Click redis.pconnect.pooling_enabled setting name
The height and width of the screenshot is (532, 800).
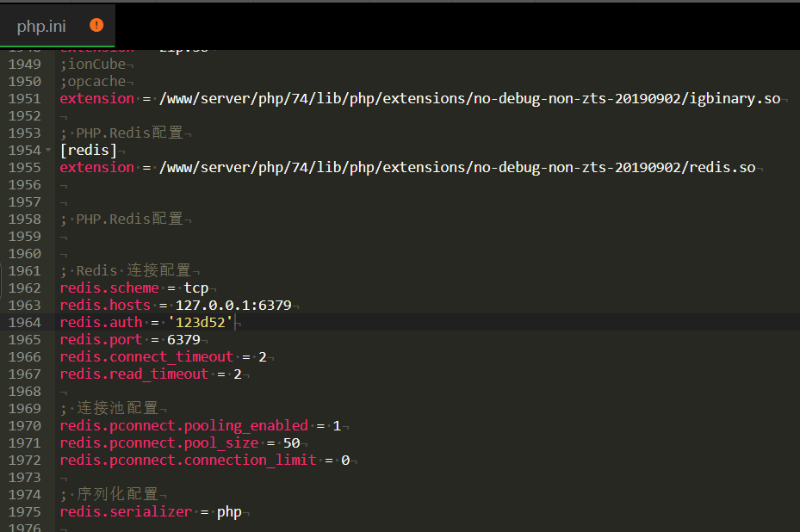(183, 425)
